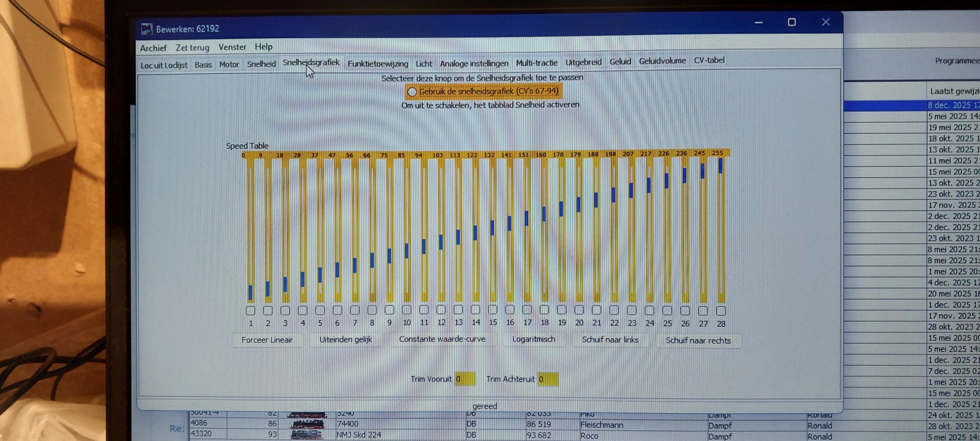The image size is (980, 441).
Task: Click the Trim Achteruit input field
Action: [548, 379]
